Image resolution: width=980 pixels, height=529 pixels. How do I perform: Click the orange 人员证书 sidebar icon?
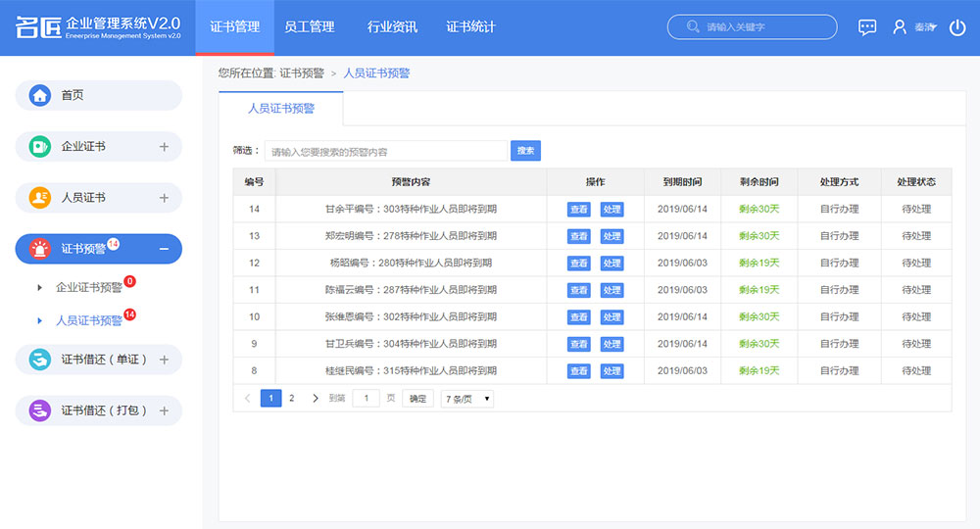point(40,197)
